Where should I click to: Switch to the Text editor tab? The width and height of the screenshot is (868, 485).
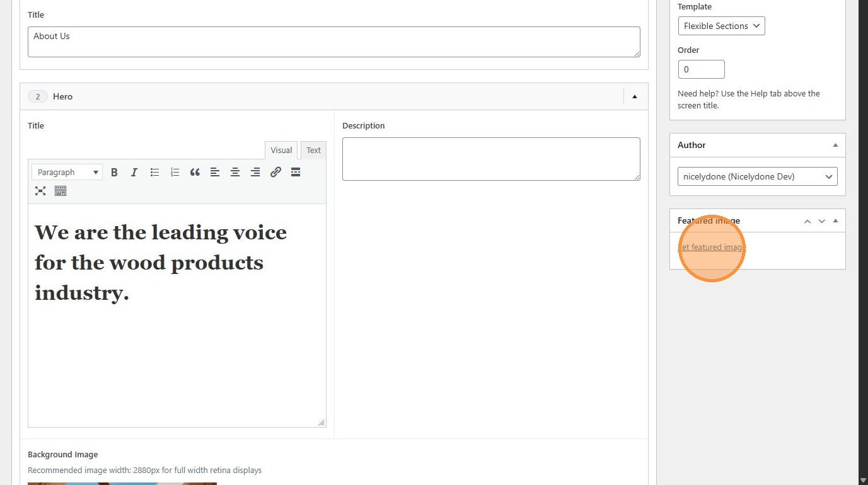(314, 150)
